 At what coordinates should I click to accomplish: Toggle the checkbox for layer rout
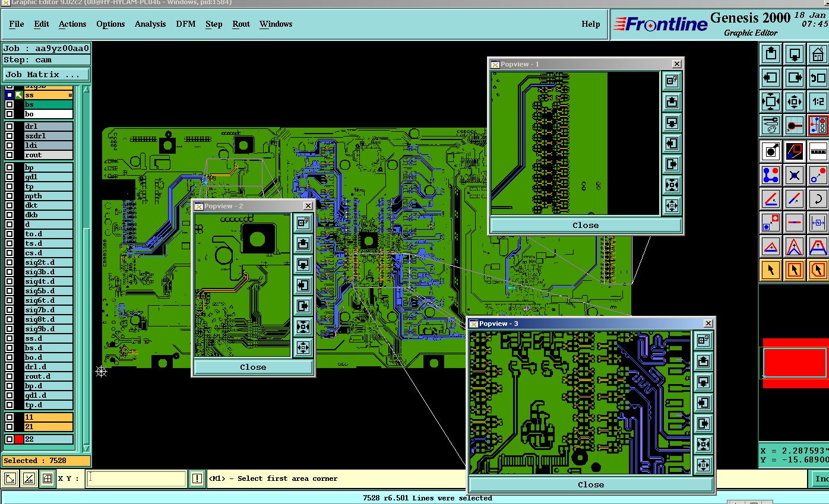[10, 155]
